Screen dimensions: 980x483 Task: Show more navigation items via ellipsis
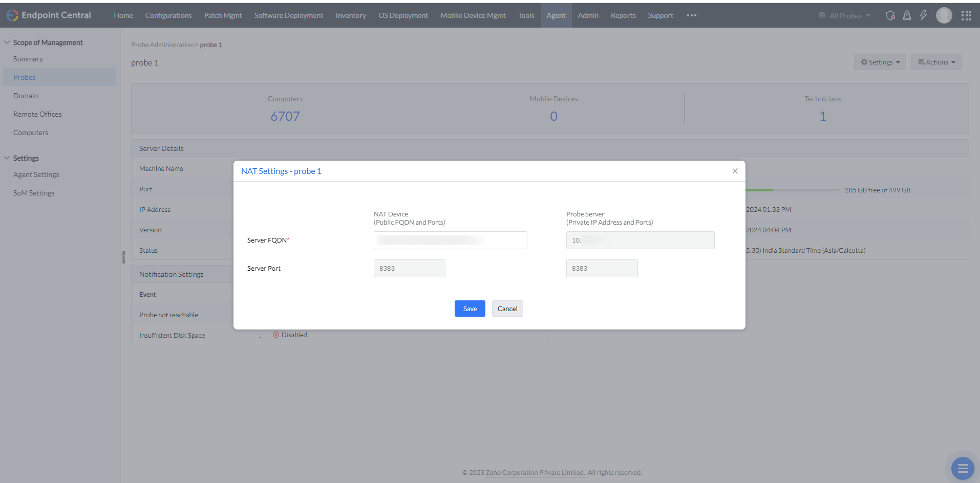(x=692, y=15)
